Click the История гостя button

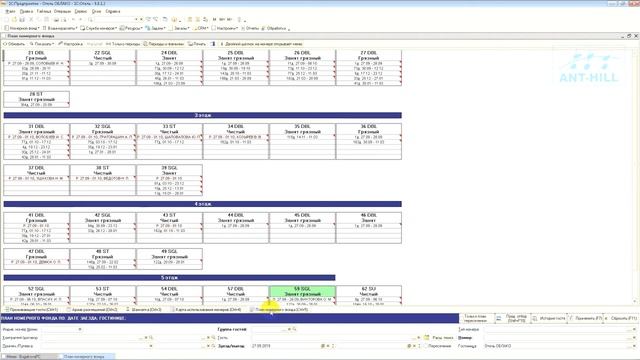[x=549, y=318]
